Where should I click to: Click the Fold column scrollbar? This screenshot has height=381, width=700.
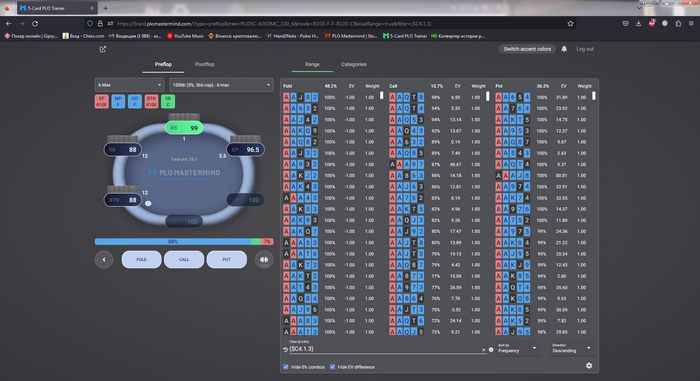(381, 95)
